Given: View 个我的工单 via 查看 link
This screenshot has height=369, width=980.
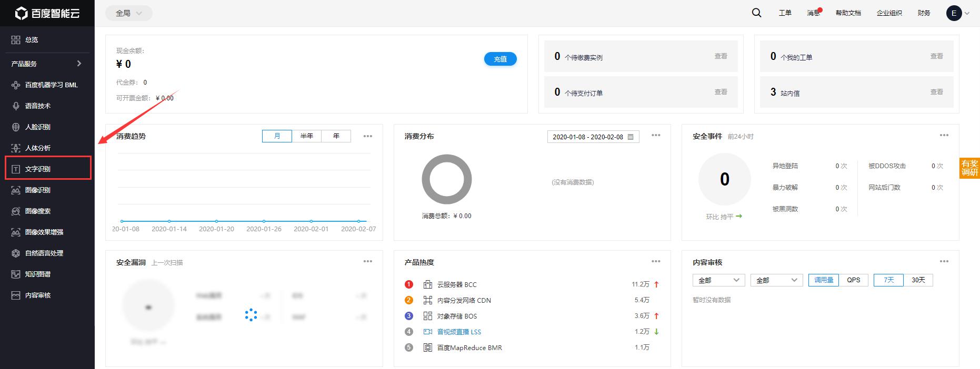Looking at the screenshot, I should click(936, 56).
